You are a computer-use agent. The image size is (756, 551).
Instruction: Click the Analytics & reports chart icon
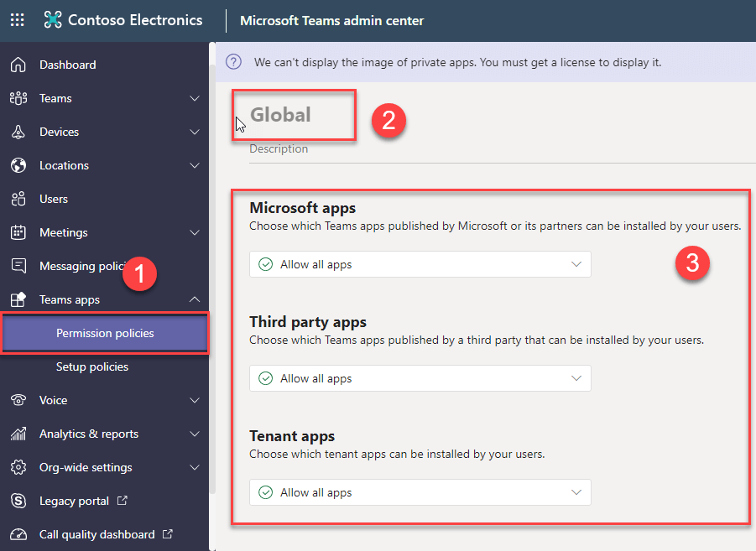18,434
